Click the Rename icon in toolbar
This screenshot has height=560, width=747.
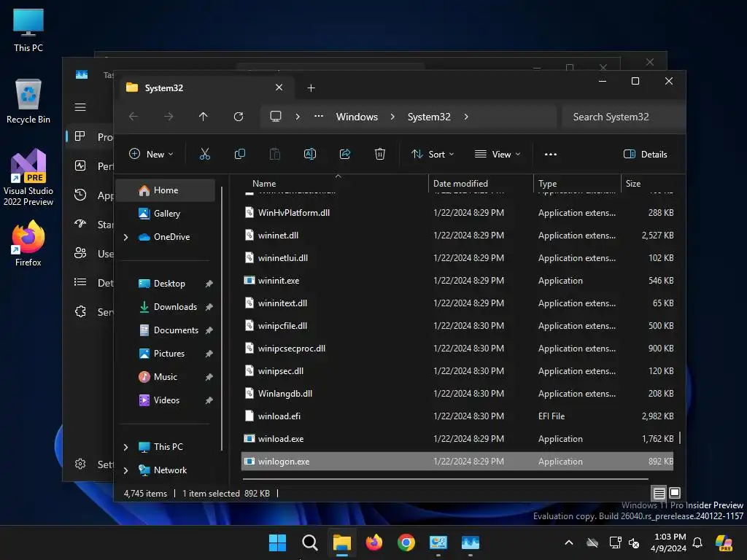point(309,154)
